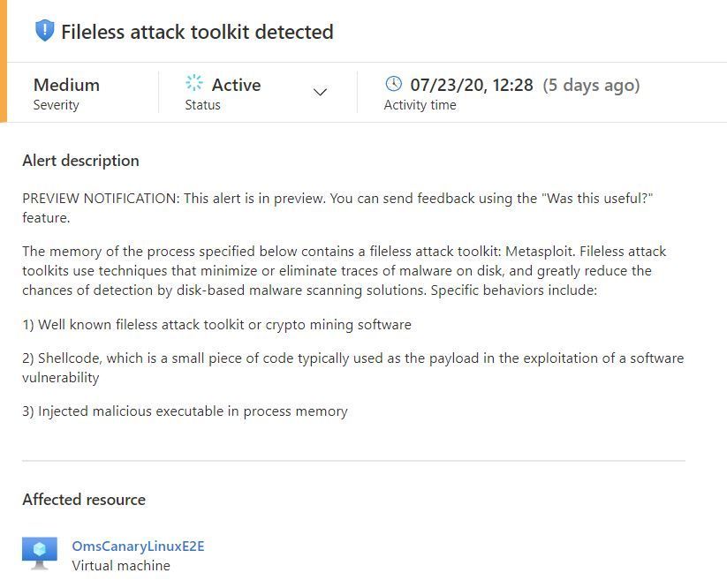Click the blue shield alert icon
The width and height of the screenshot is (727, 588).
click(x=44, y=31)
